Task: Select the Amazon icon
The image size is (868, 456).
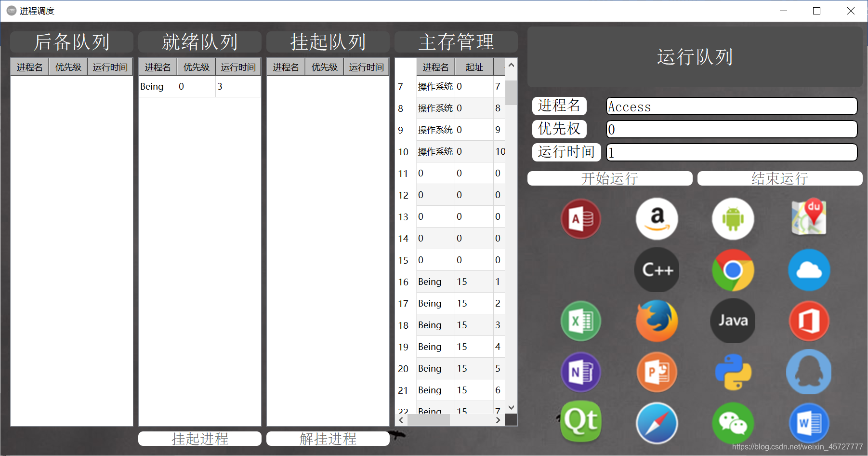Action: [657, 219]
